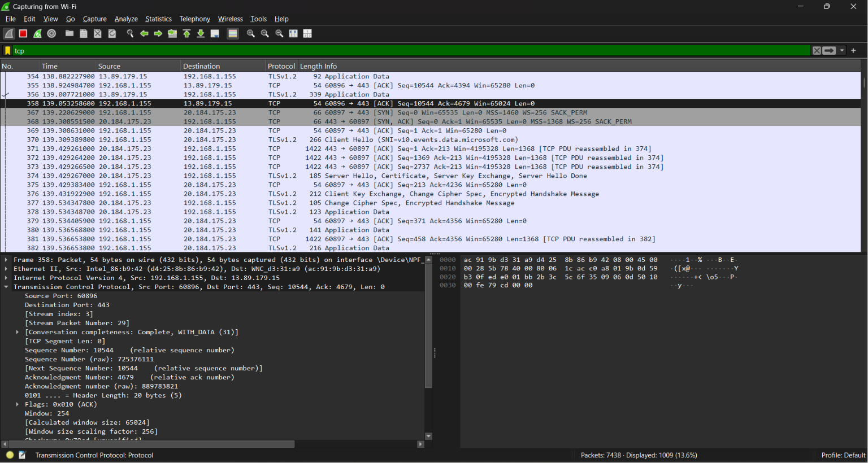The image size is (868, 463).
Task: Click the packet details scroll down arrow
Action: 428,436
